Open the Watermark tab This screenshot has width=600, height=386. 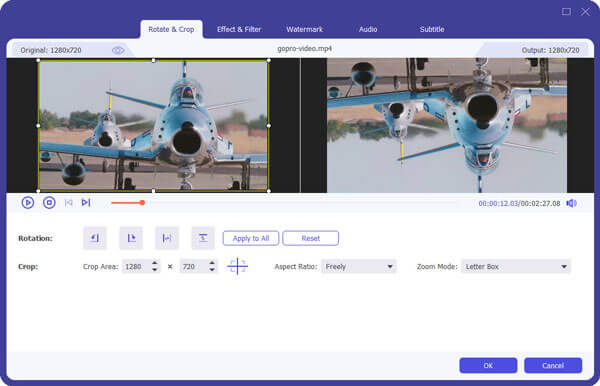pyautogui.click(x=305, y=29)
